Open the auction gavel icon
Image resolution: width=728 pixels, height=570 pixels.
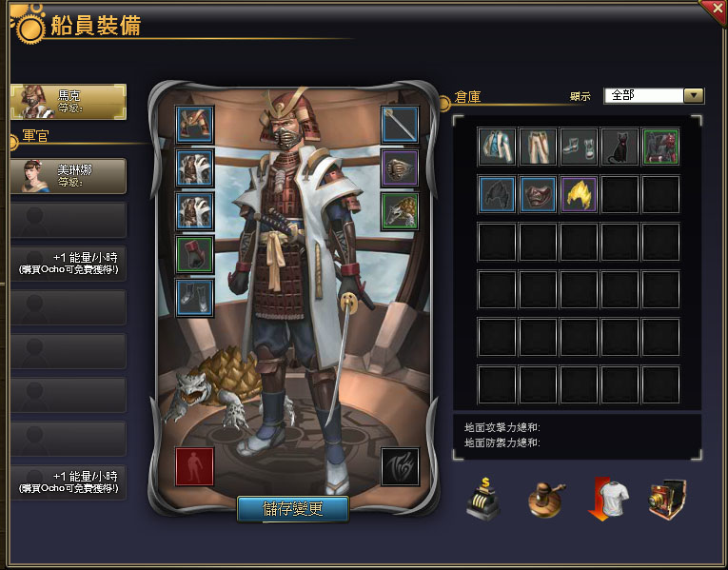pyautogui.click(x=547, y=500)
